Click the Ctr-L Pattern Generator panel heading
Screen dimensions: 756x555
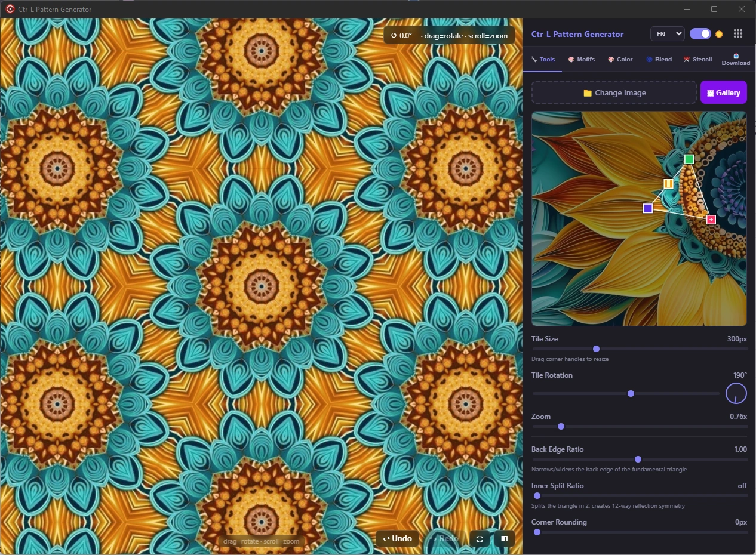pos(577,34)
